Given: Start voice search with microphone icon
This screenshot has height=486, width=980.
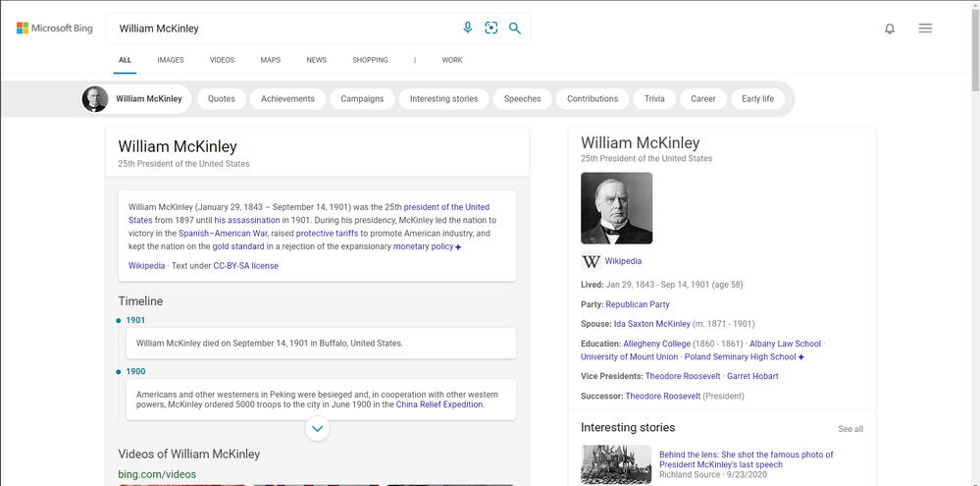Looking at the screenshot, I should pos(467,28).
